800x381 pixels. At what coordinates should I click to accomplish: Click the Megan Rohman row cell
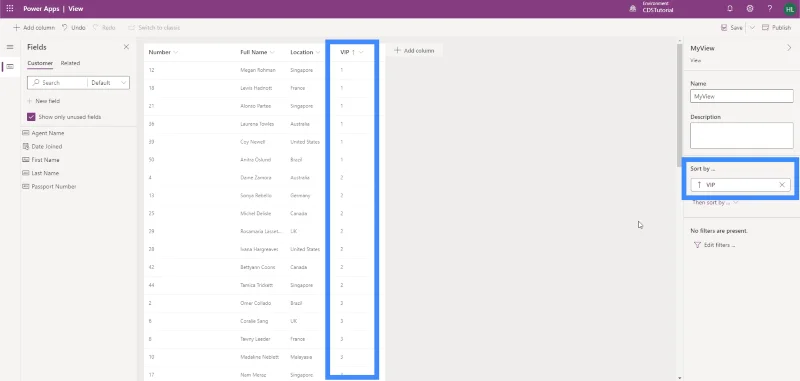[258, 70]
